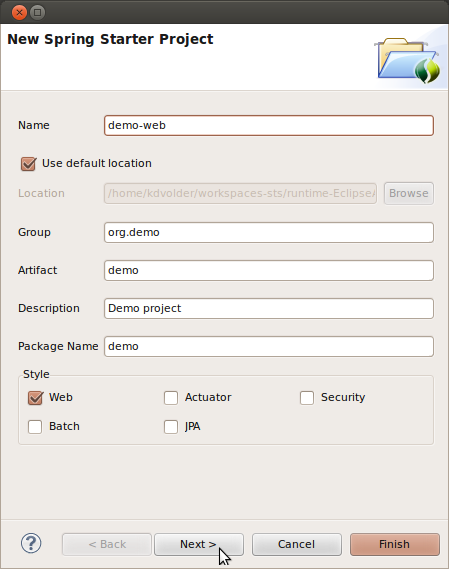This screenshot has height=569, width=449.
Task: Close the dialog with the red X button
Action: (19, 13)
